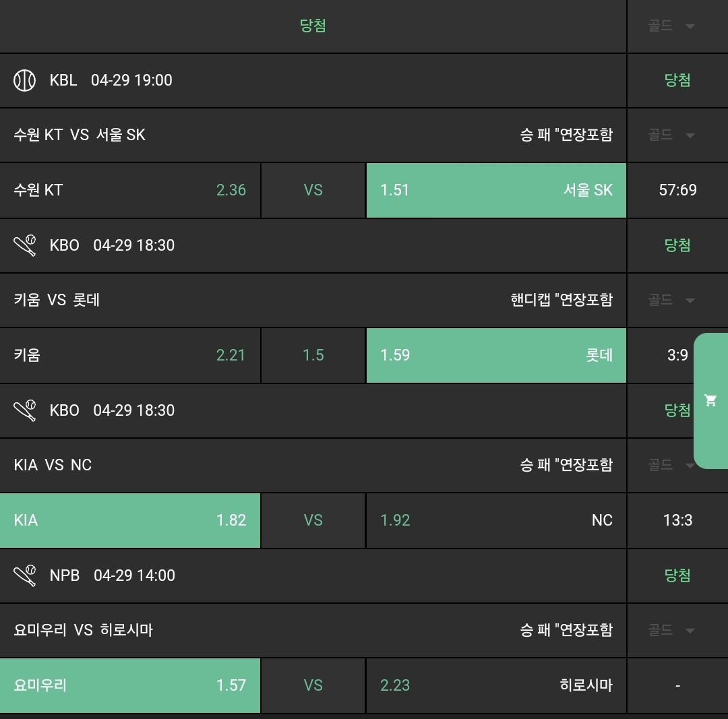Screen dimensions: 728x719
Task: Select 서울 SK odds 1.51
Action: click(x=496, y=190)
